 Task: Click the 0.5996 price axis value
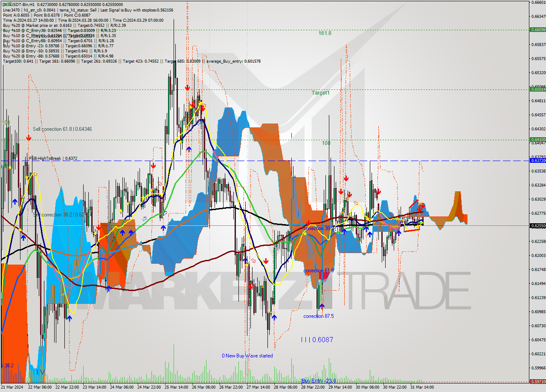tap(538, 368)
